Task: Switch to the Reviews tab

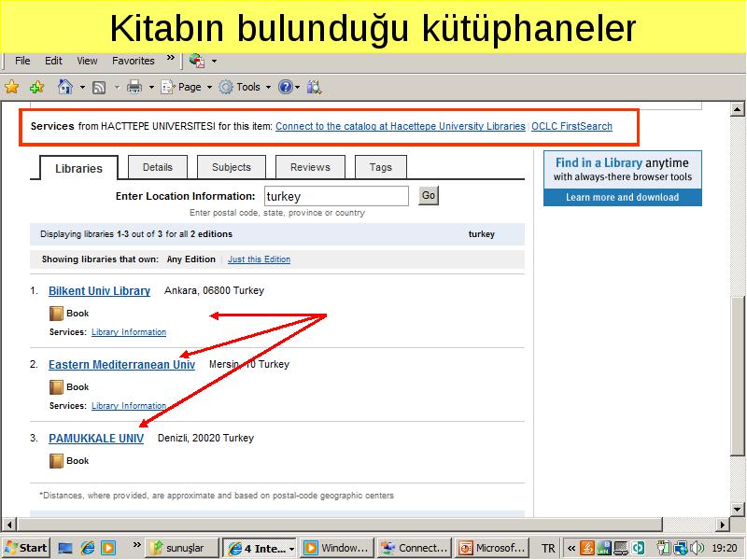Action: coord(310,167)
